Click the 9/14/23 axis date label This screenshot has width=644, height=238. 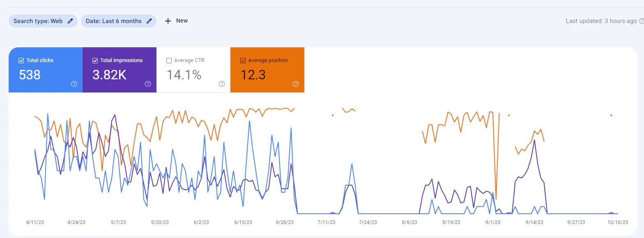click(534, 222)
